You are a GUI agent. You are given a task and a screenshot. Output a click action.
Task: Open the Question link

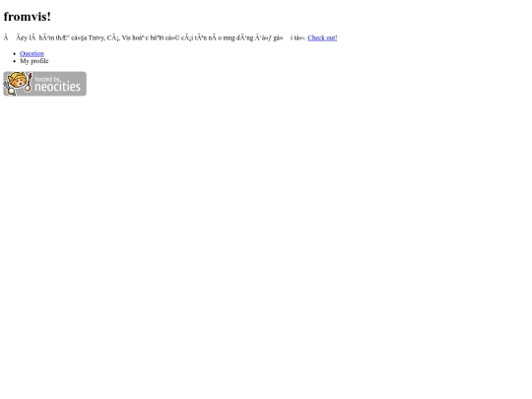[32, 53]
